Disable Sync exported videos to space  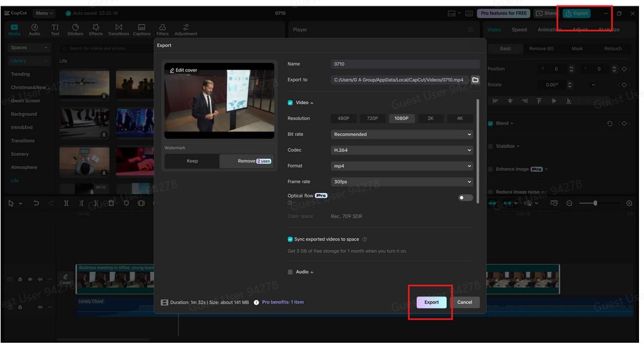coord(290,239)
